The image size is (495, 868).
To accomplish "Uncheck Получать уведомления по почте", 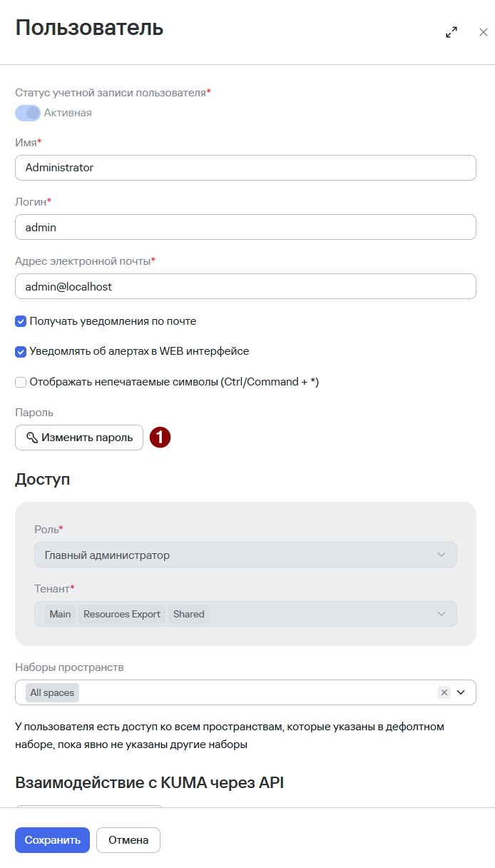I will click(21, 321).
